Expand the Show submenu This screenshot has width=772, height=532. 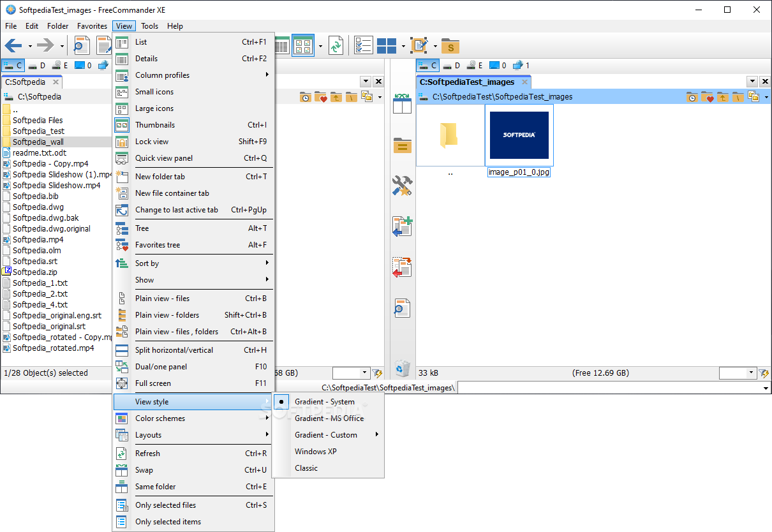193,280
